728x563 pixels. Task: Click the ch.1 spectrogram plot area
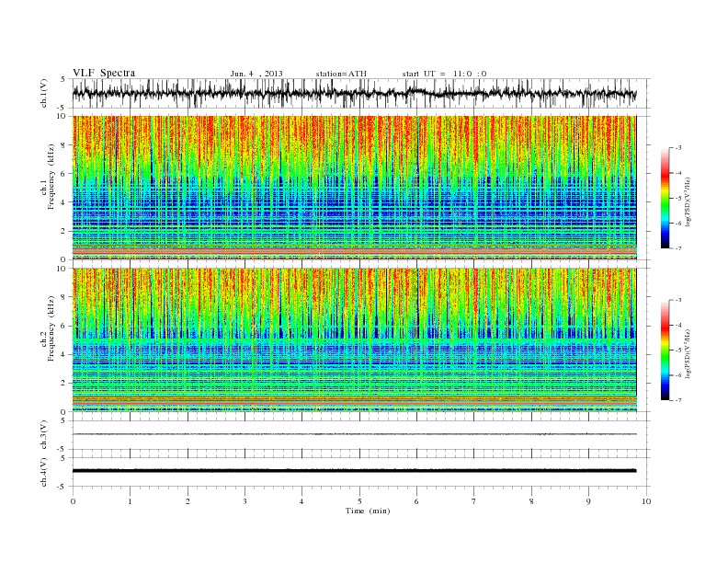tap(355, 188)
